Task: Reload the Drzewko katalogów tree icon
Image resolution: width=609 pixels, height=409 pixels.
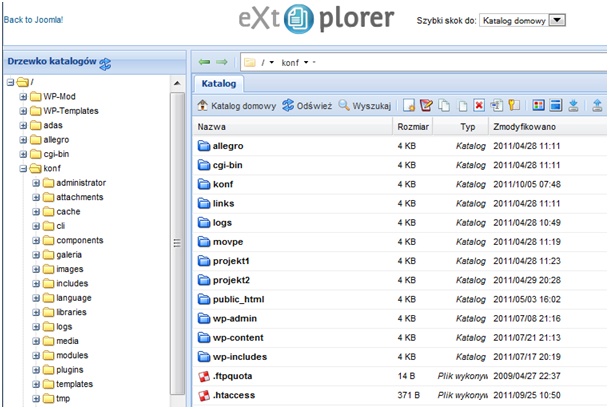Action: [105, 64]
